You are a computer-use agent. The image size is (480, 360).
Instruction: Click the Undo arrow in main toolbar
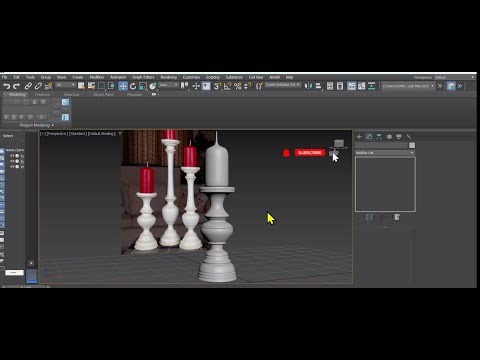pos(7,86)
